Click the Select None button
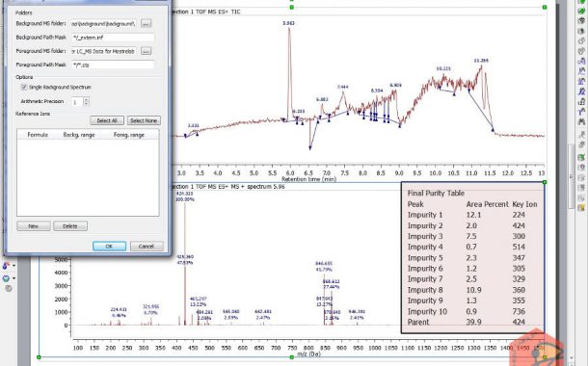This screenshot has width=588, height=366. 144,120
